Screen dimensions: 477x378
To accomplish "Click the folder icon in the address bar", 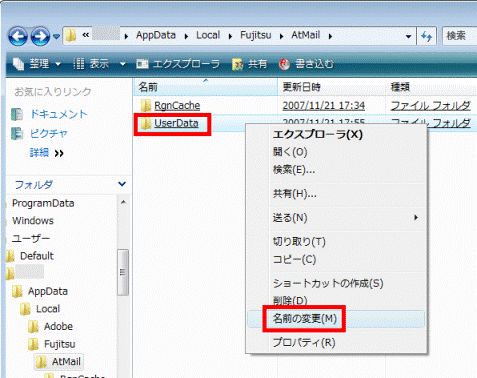I will pyautogui.click(x=71, y=35).
